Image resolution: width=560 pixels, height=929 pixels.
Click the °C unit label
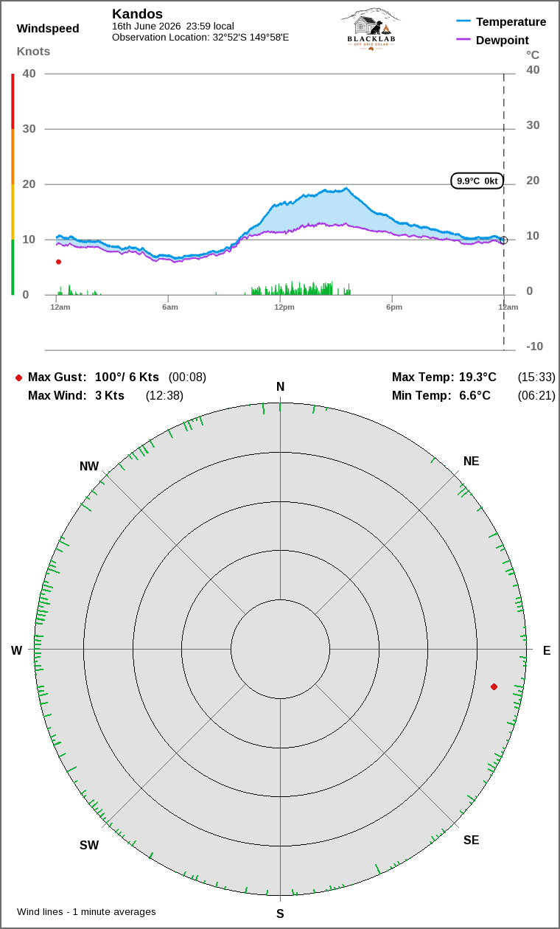[533, 55]
